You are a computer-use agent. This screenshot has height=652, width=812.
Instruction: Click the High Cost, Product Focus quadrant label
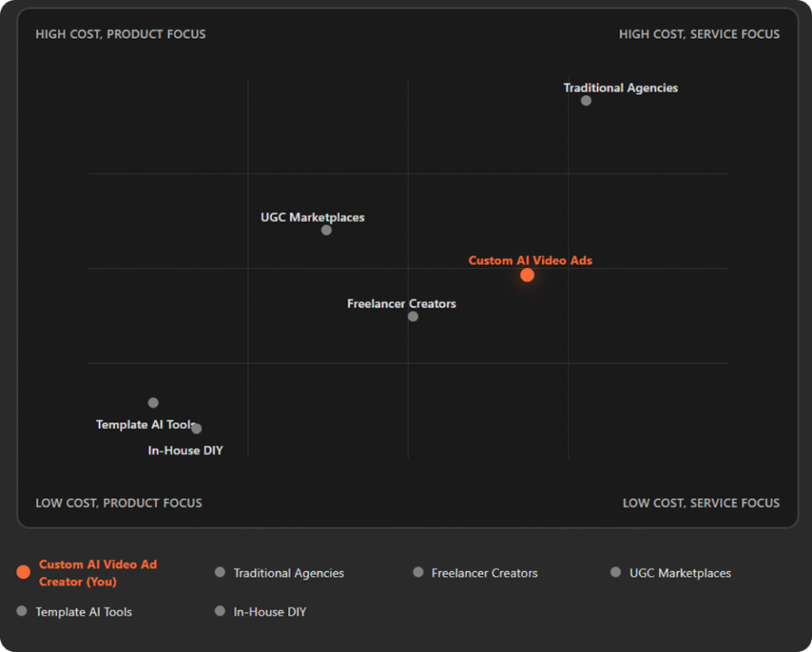[x=121, y=34]
